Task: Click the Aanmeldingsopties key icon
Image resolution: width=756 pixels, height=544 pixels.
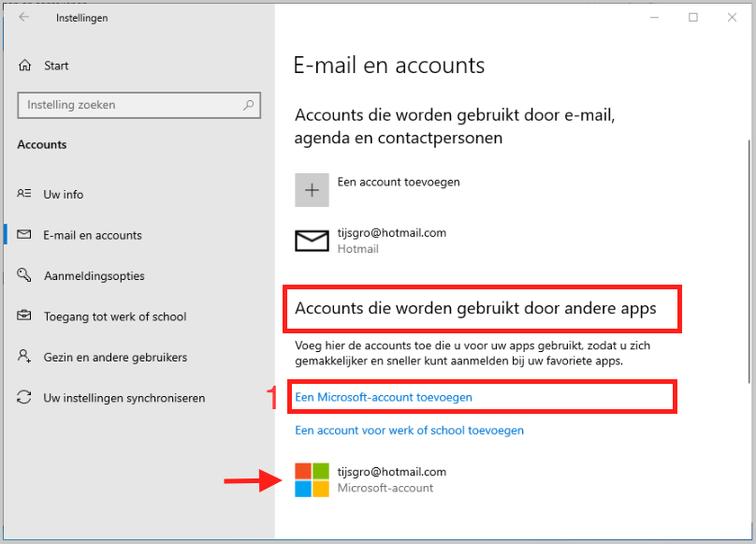Action: coord(25,275)
